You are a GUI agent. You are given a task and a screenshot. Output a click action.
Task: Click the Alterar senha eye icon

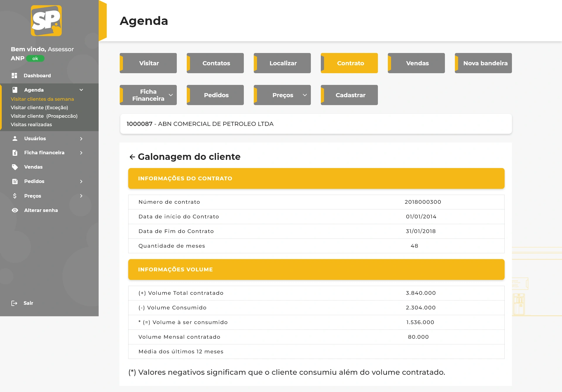pos(15,210)
